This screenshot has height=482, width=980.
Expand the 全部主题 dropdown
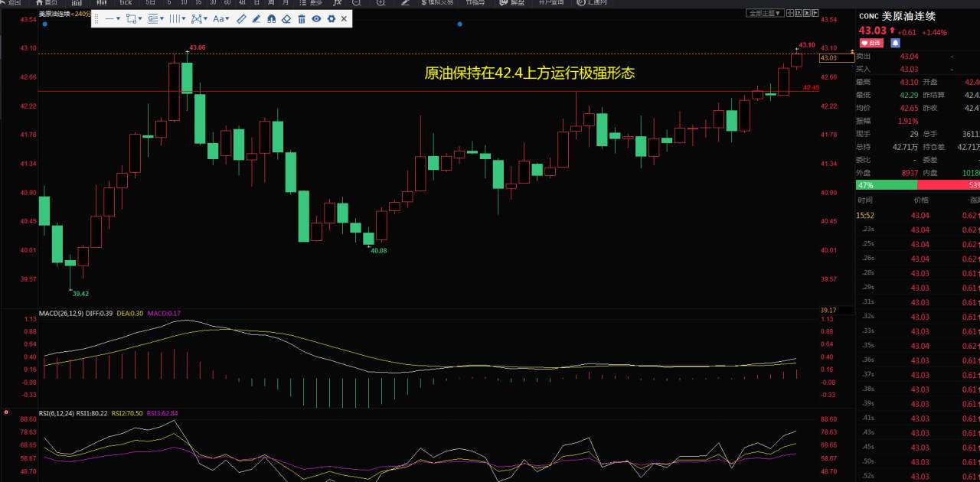click(765, 13)
